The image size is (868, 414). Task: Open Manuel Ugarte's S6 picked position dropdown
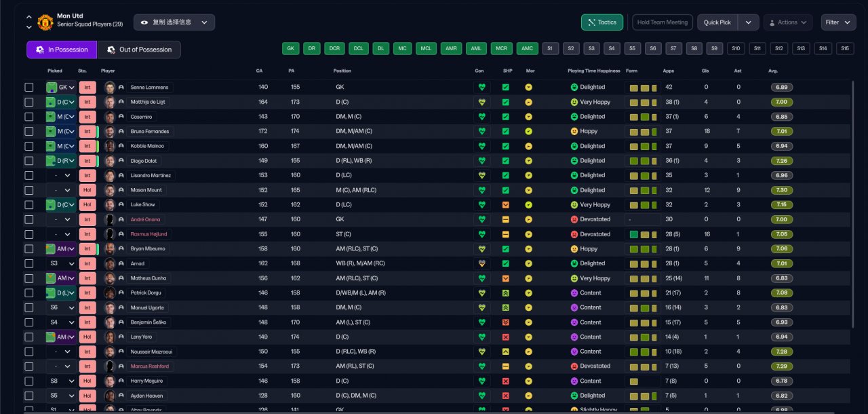click(x=61, y=307)
